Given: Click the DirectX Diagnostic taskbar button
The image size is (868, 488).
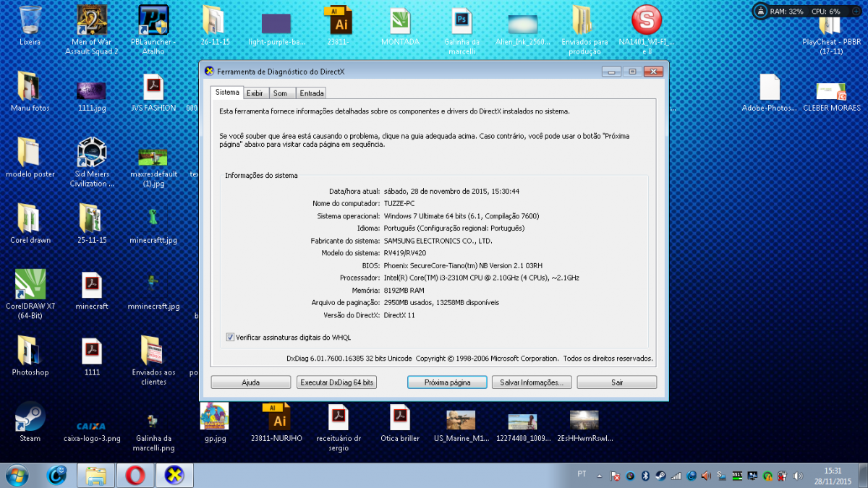Looking at the screenshot, I should coord(174,475).
